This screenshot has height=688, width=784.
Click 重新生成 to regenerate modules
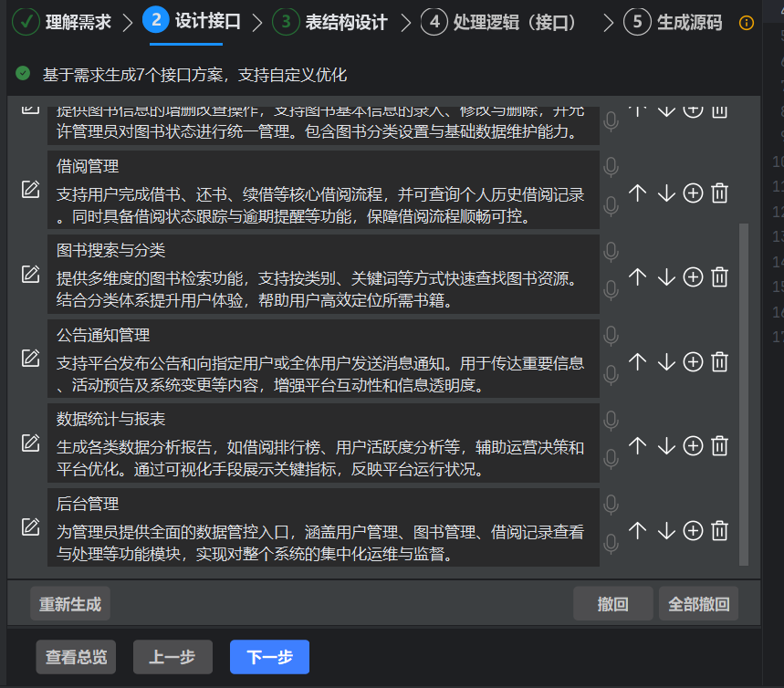(69, 603)
